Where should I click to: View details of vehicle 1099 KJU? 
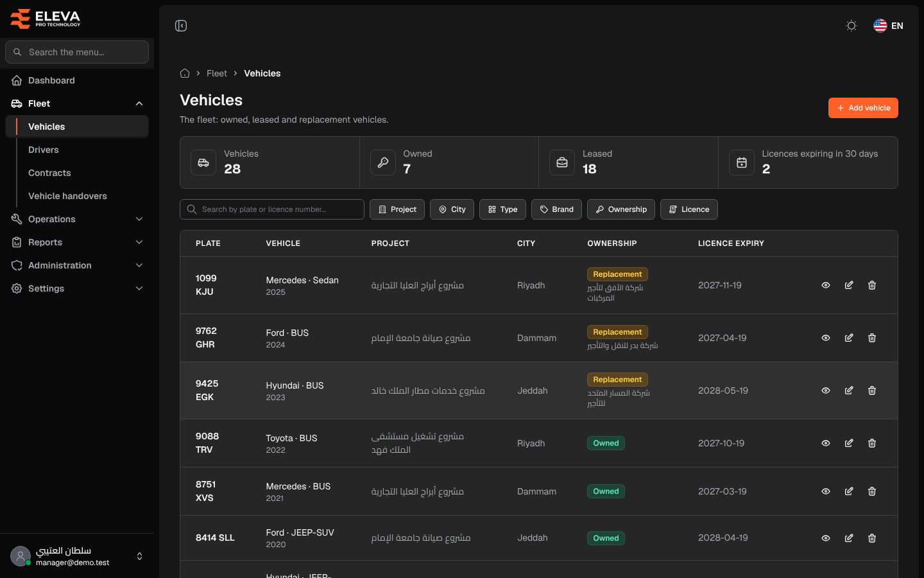tap(826, 285)
